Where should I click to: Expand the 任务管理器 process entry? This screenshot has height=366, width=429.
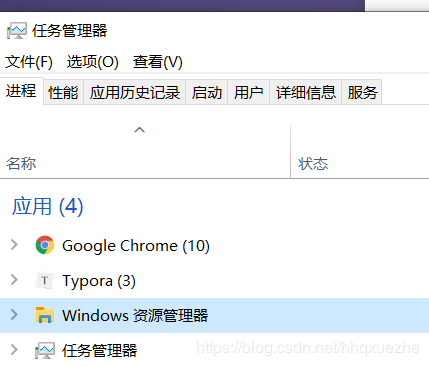point(14,350)
